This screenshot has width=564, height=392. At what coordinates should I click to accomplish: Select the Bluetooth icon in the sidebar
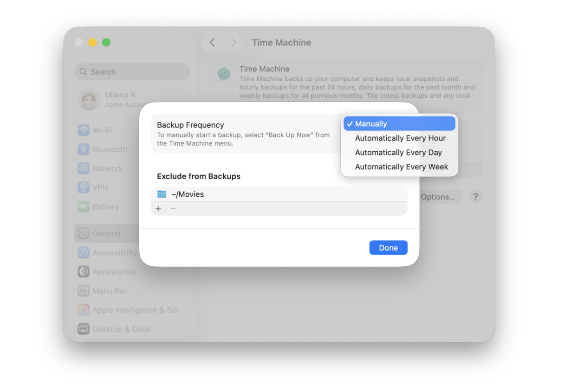point(84,149)
